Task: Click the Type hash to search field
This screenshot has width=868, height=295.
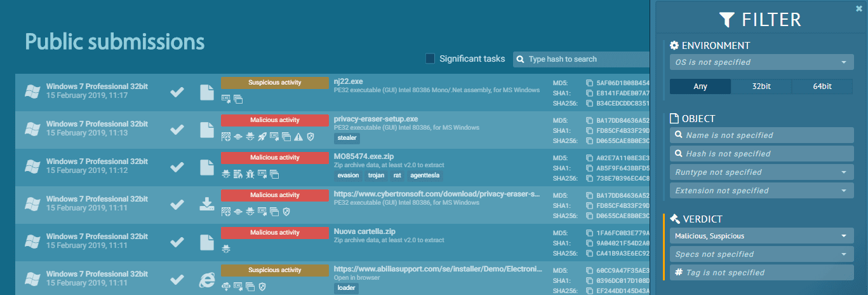Action: (x=581, y=59)
